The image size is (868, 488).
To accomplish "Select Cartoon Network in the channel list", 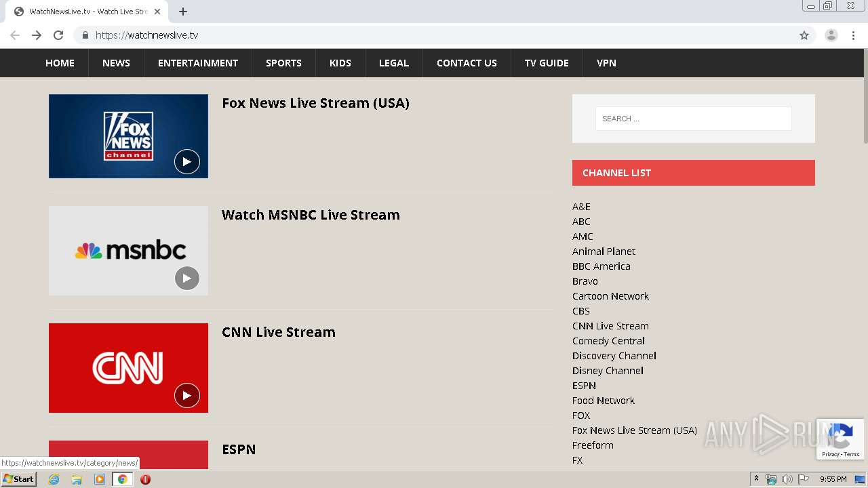I will coord(610,296).
